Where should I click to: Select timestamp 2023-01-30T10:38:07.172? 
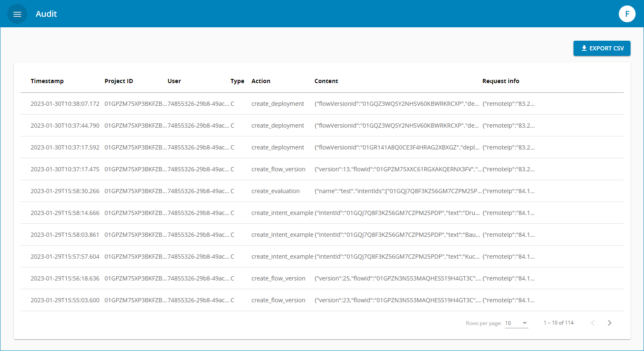(65, 104)
